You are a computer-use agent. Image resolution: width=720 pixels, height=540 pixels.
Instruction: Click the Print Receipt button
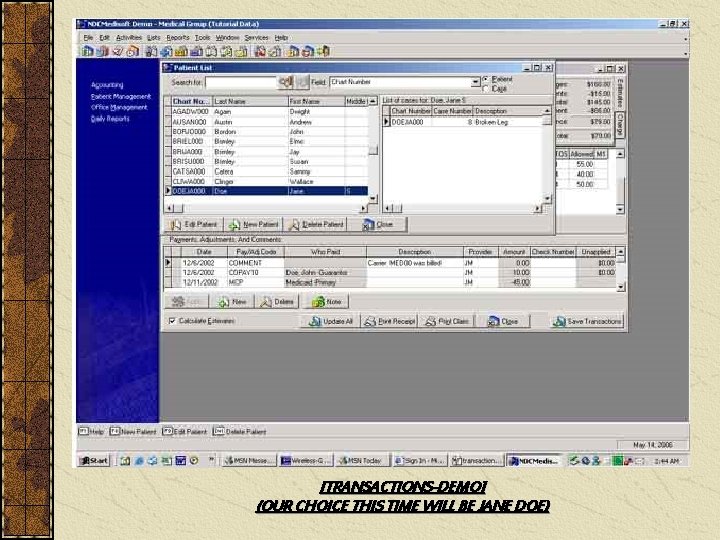click(x=390, y=321)
